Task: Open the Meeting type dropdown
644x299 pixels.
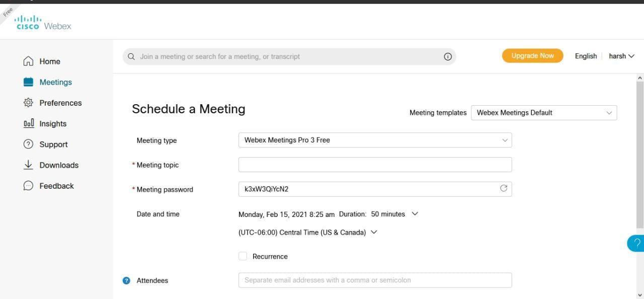Action: click(x=375, y=140)
